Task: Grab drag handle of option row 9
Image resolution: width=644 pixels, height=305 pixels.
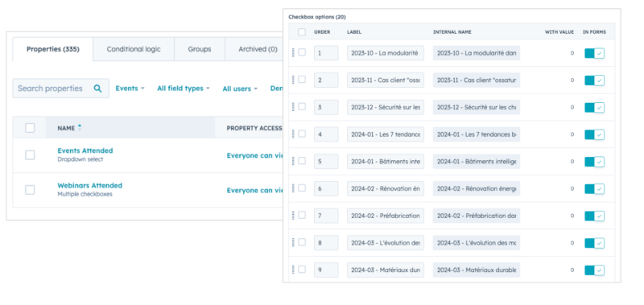Action: (293, 270)
